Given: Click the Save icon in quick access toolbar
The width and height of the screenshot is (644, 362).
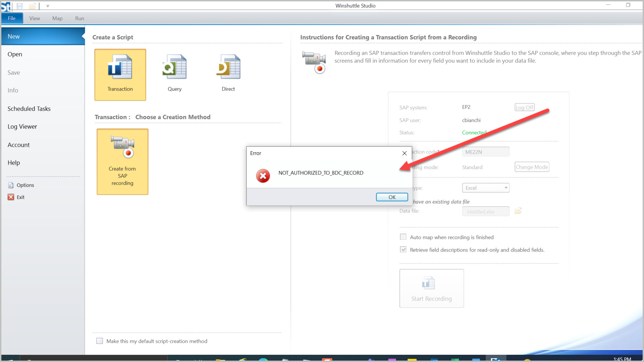Looking at the screenshot, I should coord(20,6).
